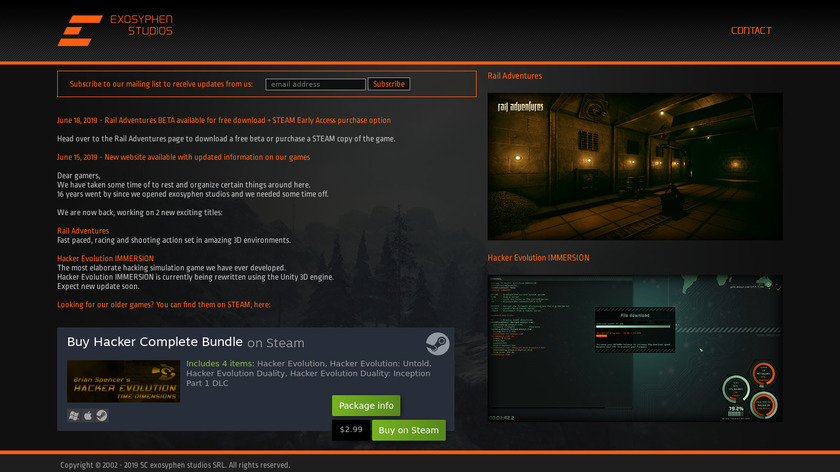840x472 pixels.
Task: Click the Buy on Steam button
Action: [408, 430]
